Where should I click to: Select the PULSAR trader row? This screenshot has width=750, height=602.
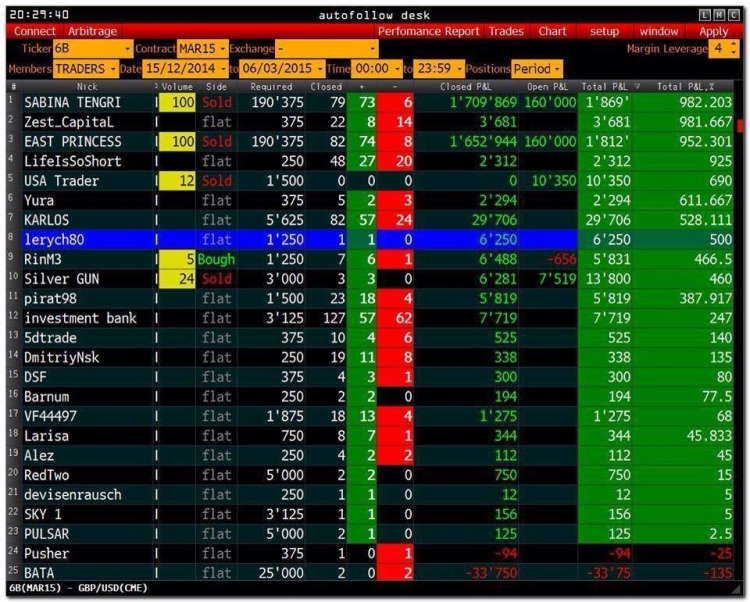pos(370,534)
